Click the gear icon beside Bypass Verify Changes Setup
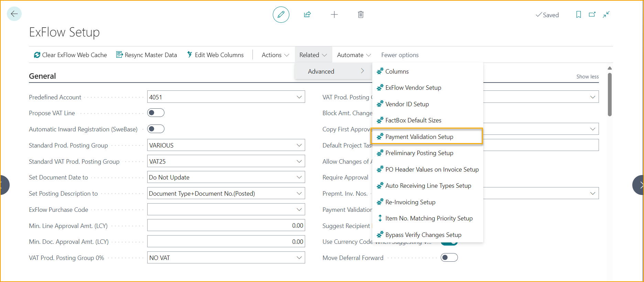The image size is (644, 282). point(380,235)
